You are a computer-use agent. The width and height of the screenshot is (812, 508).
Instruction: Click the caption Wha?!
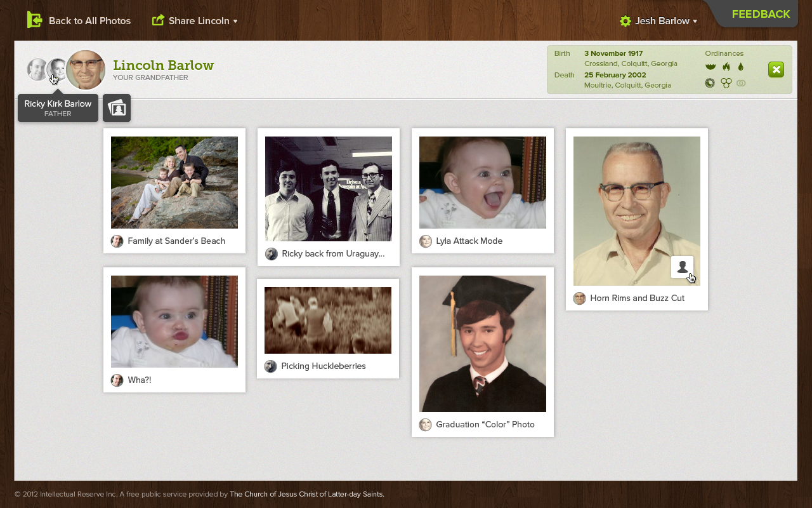pyautogui.click(x=140, y=380)
